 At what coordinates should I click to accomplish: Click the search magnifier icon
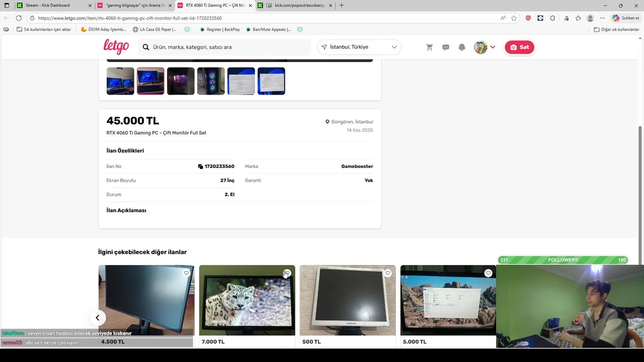[146, 47]
